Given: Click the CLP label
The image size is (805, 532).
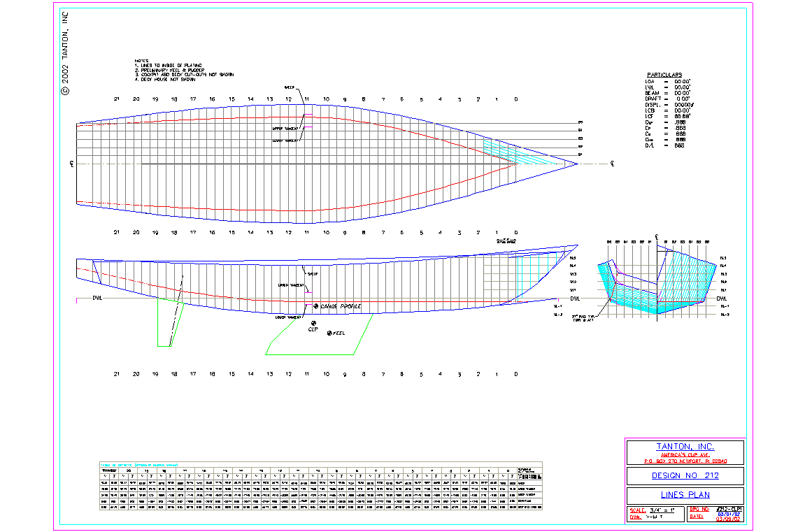Looking at the screenshot, I should [313, 329].
